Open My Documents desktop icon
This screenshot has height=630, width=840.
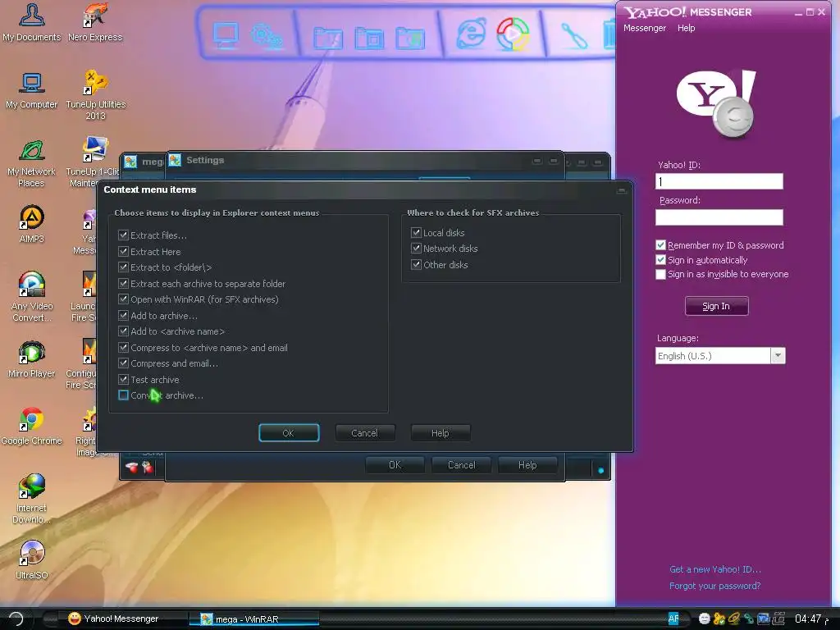[x=32, y=22]
